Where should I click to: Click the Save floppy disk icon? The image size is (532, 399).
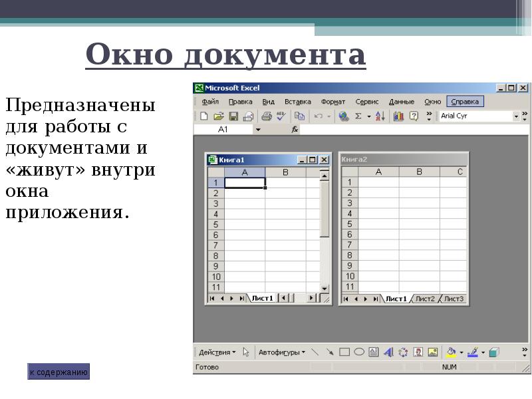pyautogui.click(x=233, y=116)
